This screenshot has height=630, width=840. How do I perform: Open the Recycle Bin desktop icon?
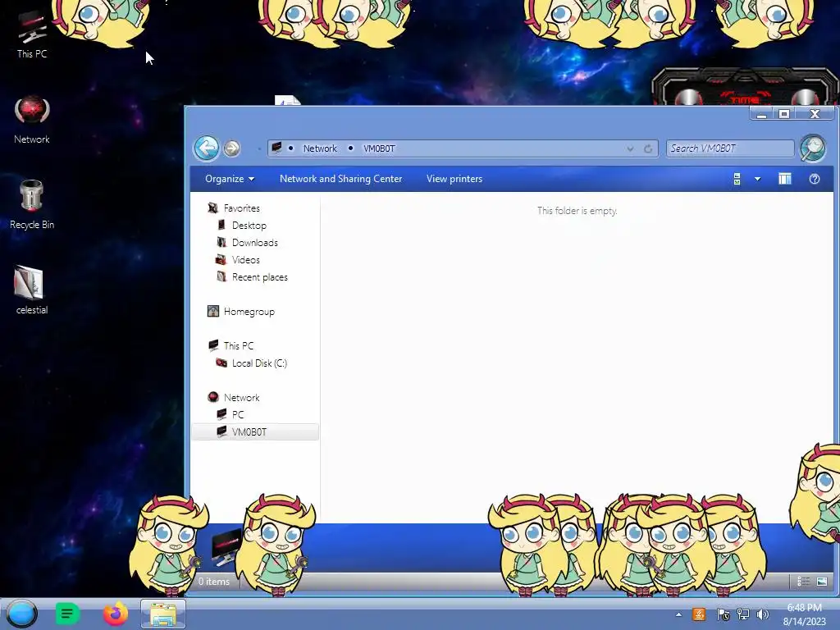pos(32,204)
